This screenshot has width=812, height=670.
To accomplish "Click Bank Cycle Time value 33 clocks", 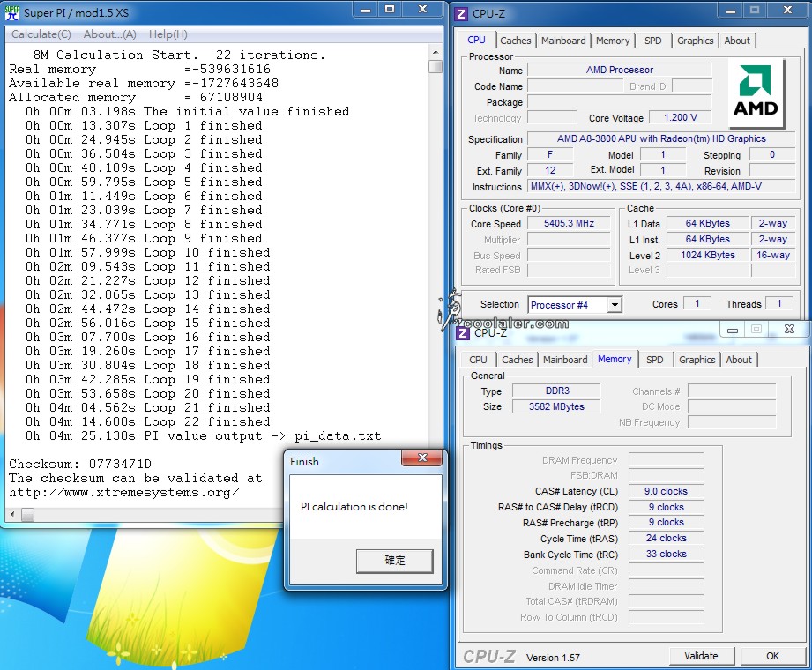I will pyautogui.click(x=666, y=554).
